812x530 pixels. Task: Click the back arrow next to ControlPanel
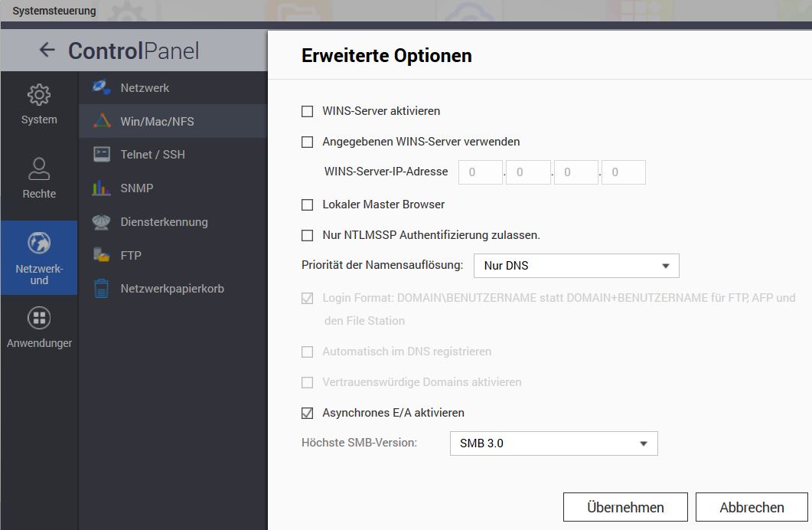[47, 51]
